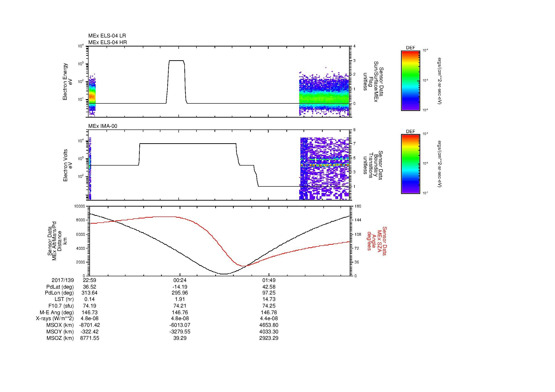Click the IMA DEF color bar
This screenshot has height=392, width=555.
point(410,164)
